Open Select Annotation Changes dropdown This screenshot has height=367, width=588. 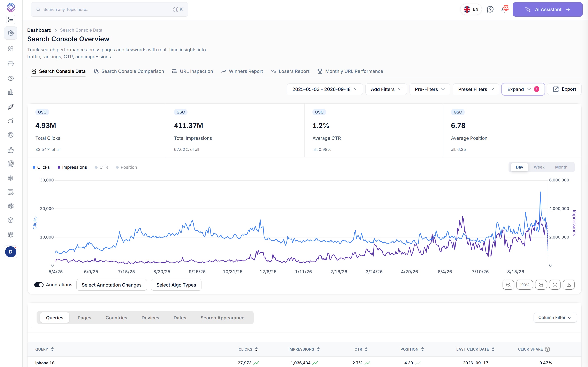[x=112, y=285]
